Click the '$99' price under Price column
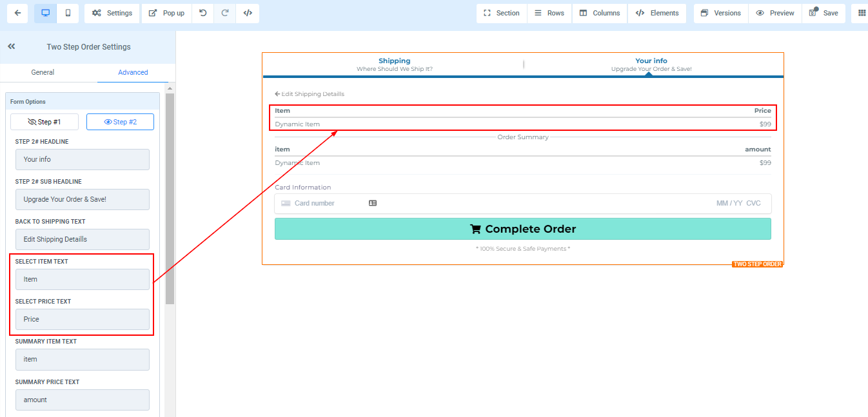The width and height of the screenshot is (868, 417). pyautogui.click(x=765, y=124)
